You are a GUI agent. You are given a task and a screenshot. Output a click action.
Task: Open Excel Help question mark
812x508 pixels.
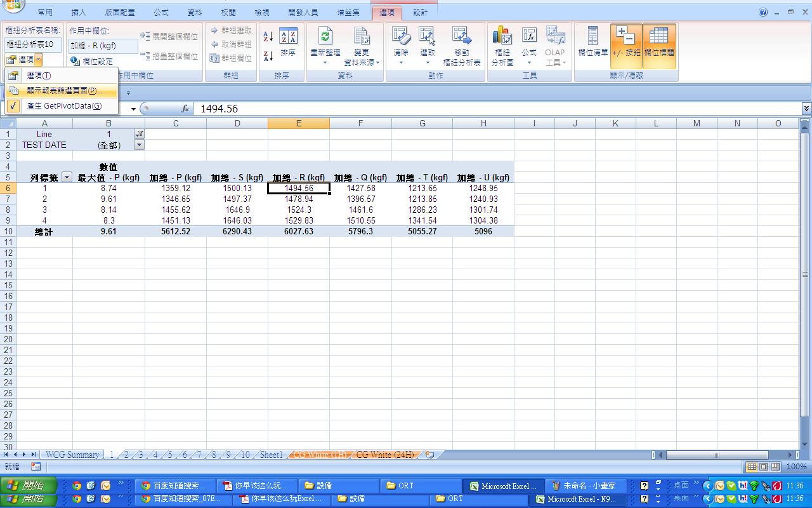tap(763, 12)
